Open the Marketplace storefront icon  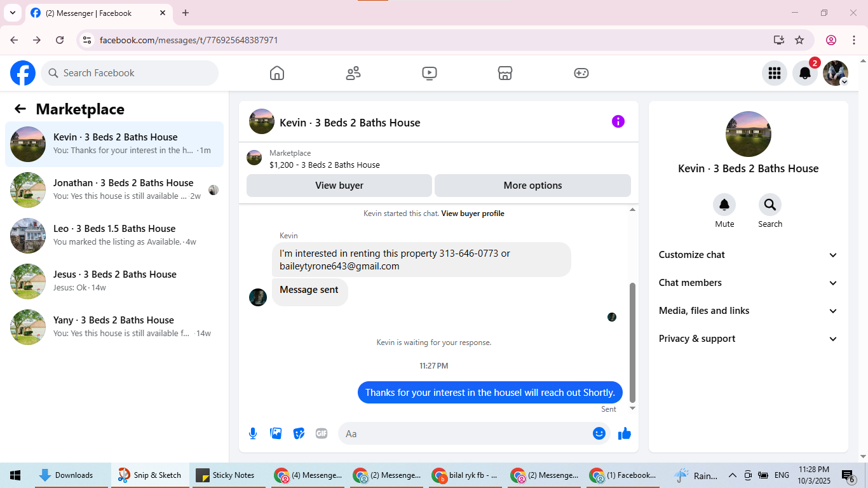(505, 73)
